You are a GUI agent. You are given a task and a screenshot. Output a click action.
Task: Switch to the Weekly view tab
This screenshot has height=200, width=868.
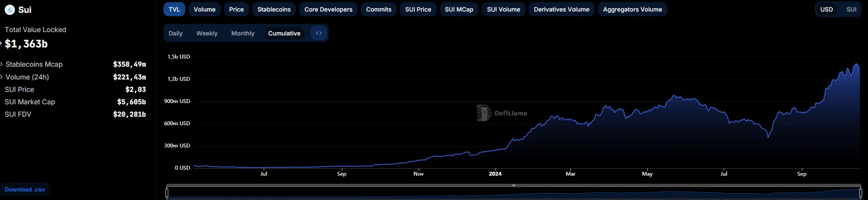pyautogui.click(x=207, y=33)
